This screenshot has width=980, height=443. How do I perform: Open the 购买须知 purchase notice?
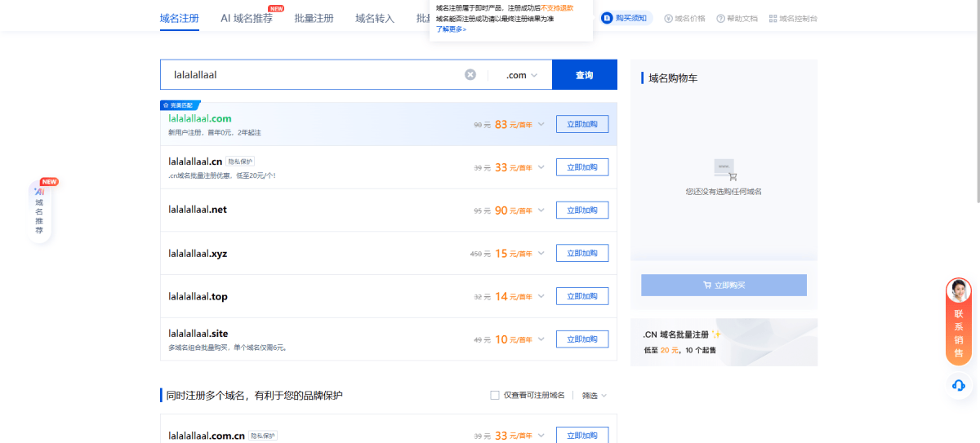tap(626, 18)
